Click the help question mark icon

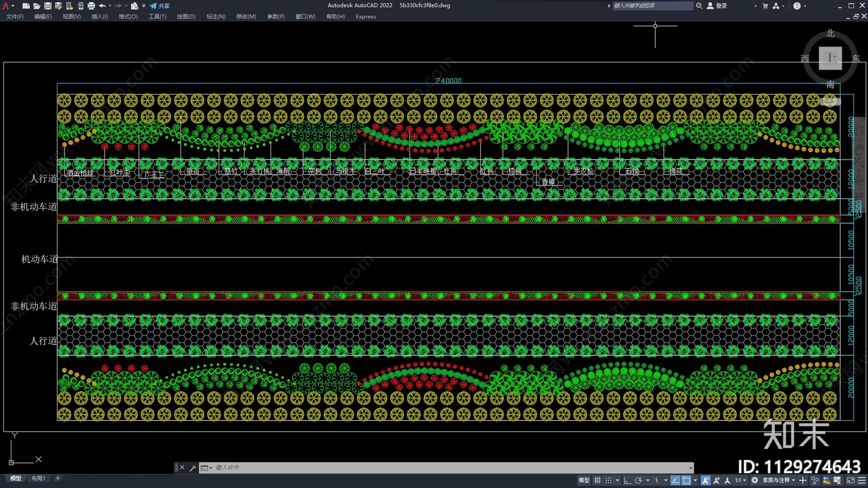(796, 6)
